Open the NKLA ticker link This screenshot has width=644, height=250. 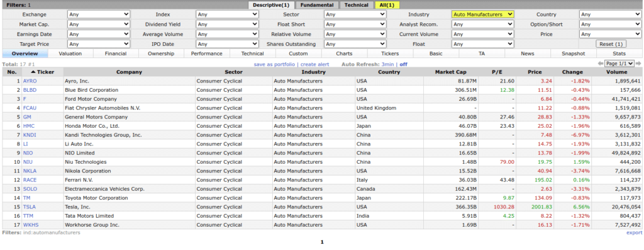(x=29, y=171)
